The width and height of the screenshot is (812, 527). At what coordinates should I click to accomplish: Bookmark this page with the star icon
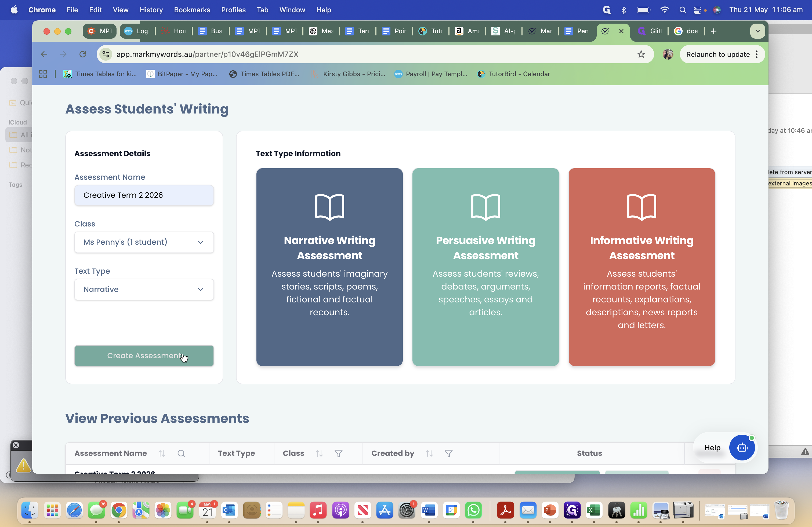tap(641, 54)
